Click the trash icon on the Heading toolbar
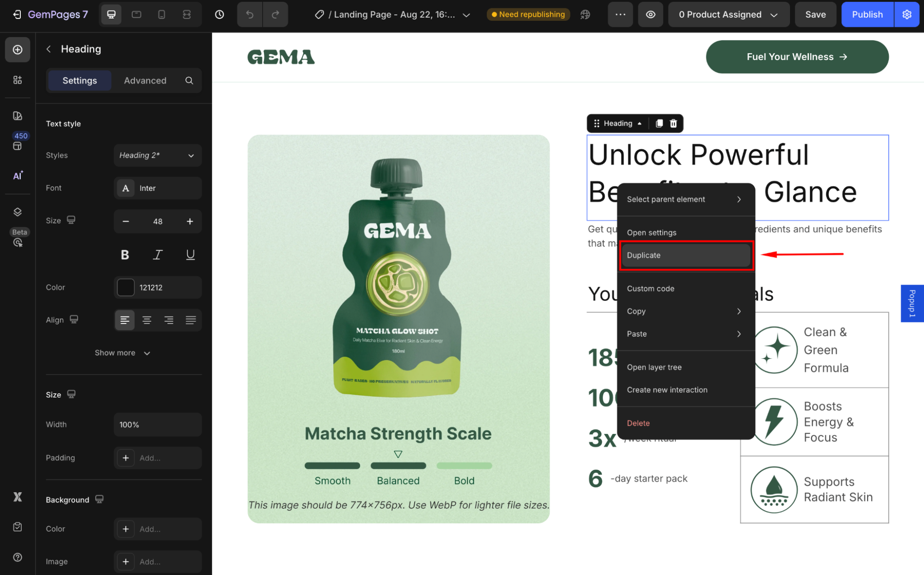Image resolution: width=924 pixels, height=575 pixels. click(x=673, y=123)
